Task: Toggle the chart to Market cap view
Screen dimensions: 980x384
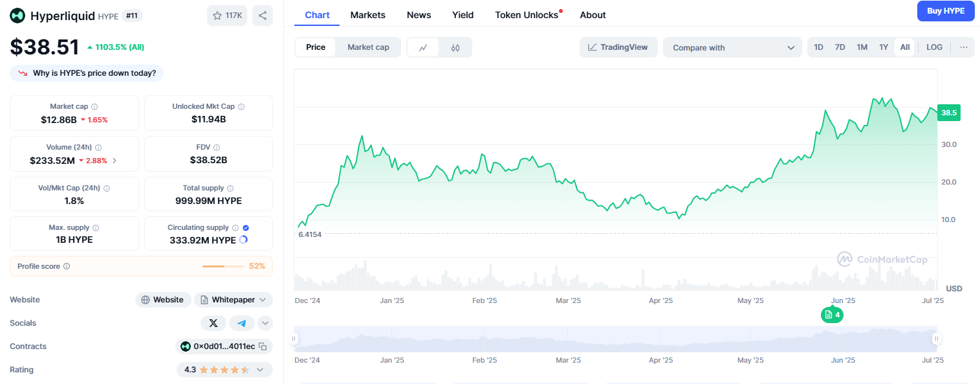Action: 367,47
